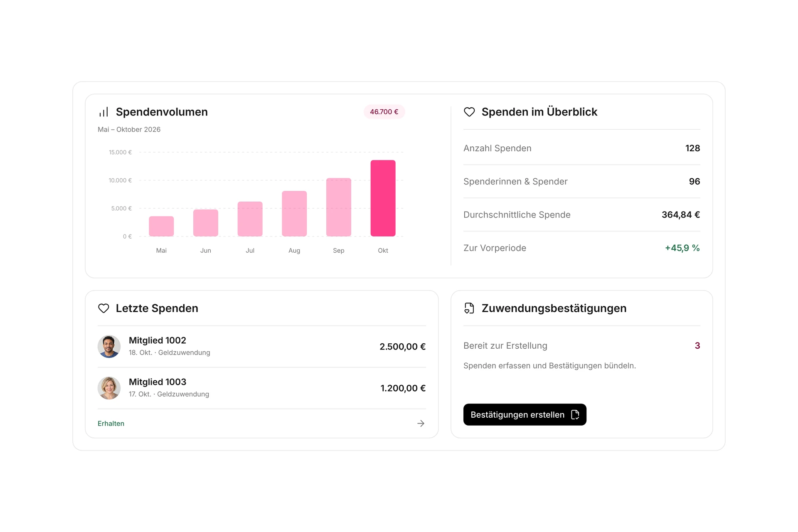Open the Mitglied 1003 donation entry
The image size is (798, 532).
(x=262, y=388)
